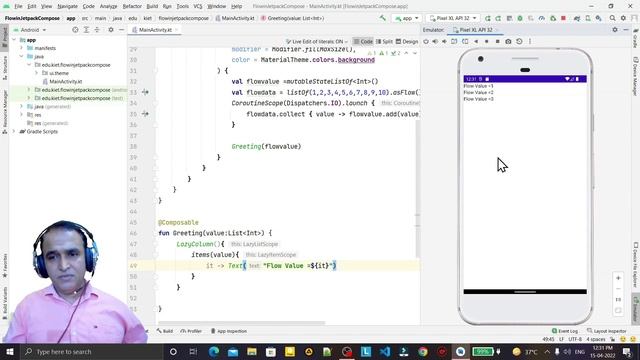Toggle the Resource Manager tool window
This screenshot has height=360, width=640.
pos(5,111)
